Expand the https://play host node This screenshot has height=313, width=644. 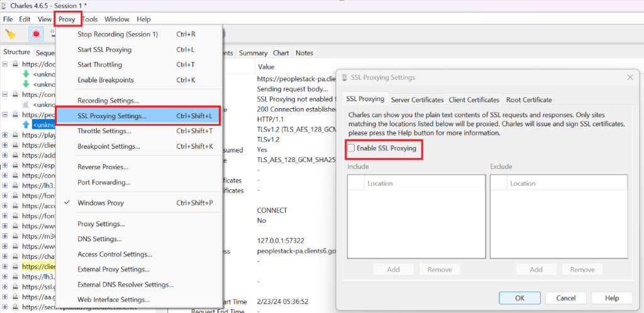point(4,135)
